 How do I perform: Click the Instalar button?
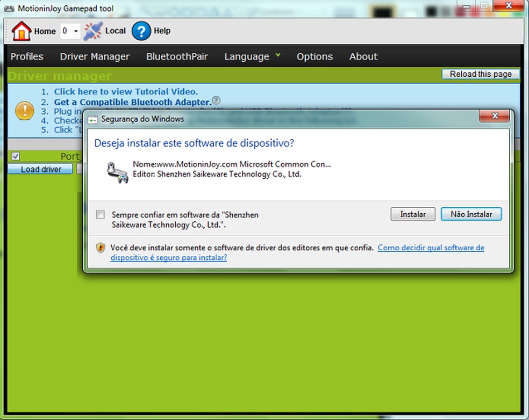point(413,214)
